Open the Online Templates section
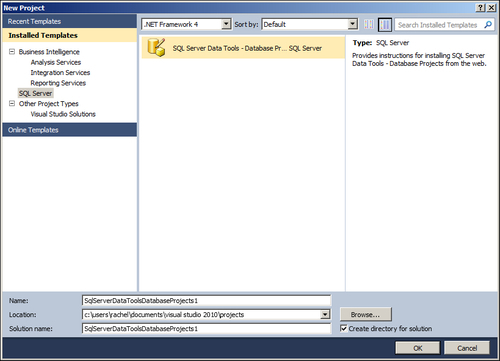 tap(69, 130)
